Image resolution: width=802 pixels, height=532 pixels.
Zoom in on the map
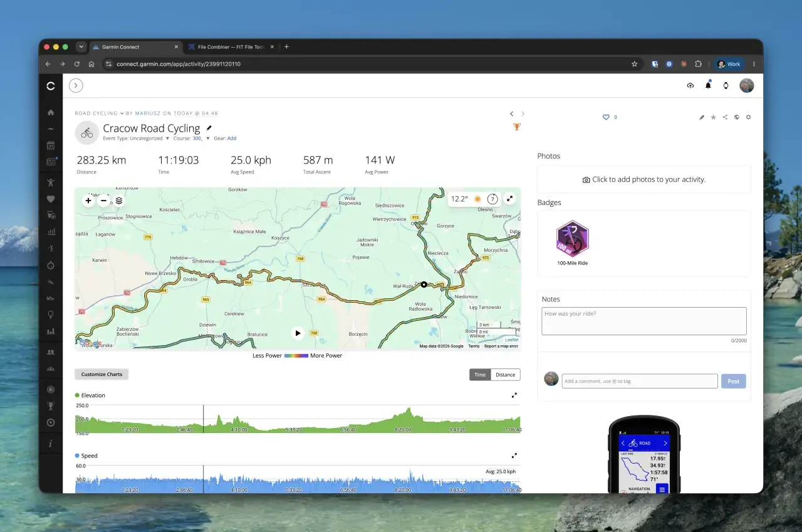pyautogui.click(x=88, y=201)
